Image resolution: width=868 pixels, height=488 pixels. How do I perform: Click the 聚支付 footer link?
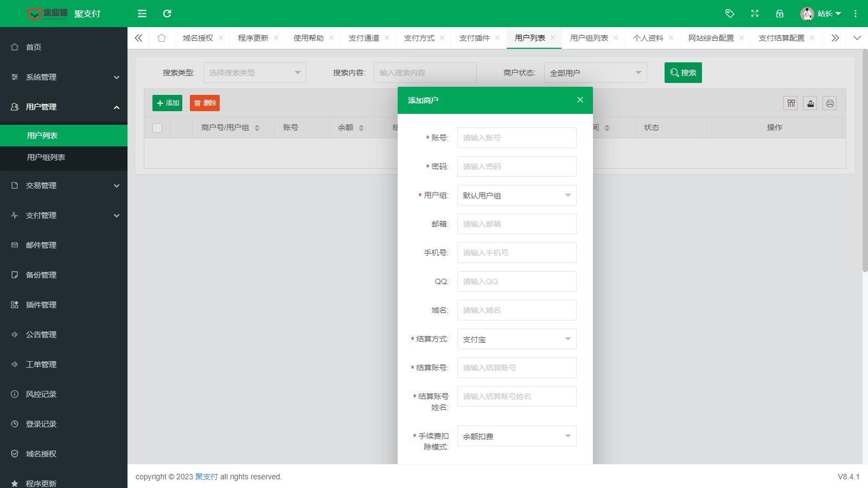[x=206, y=477]
